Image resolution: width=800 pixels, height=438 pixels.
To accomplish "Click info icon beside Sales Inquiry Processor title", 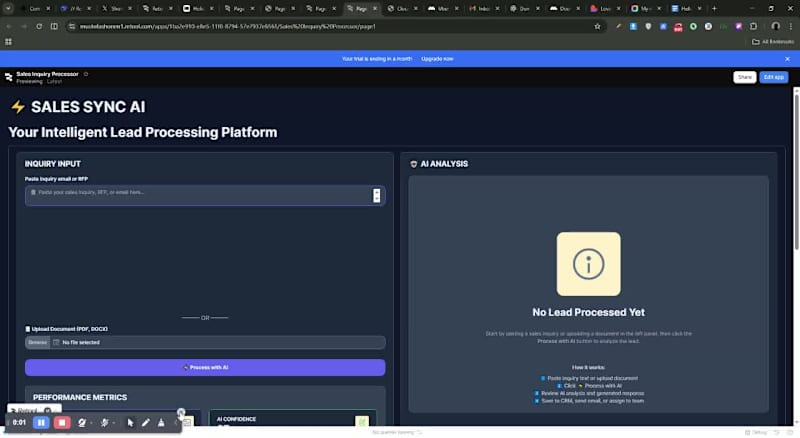I will pyautogui.click(x=86, y=74).
